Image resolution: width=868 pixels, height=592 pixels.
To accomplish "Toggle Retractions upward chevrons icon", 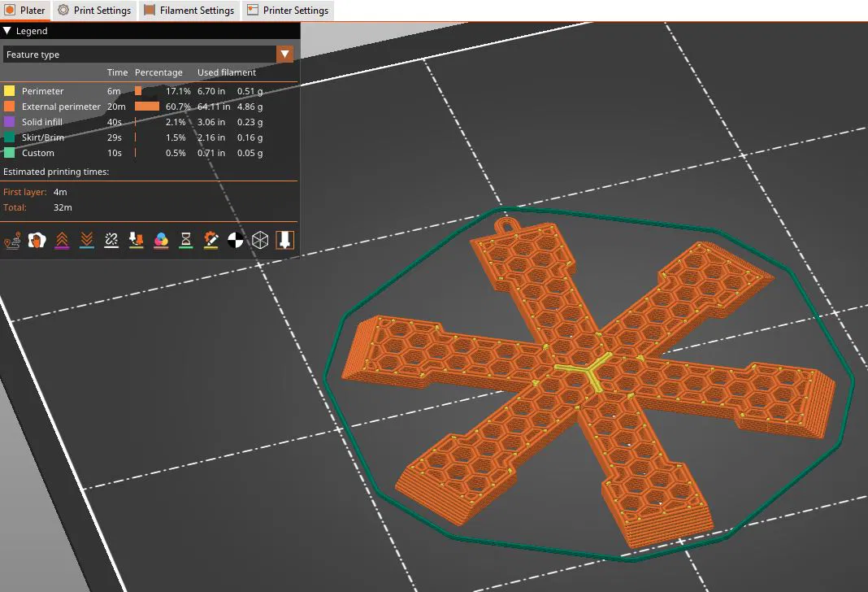I will pos(62,241).
